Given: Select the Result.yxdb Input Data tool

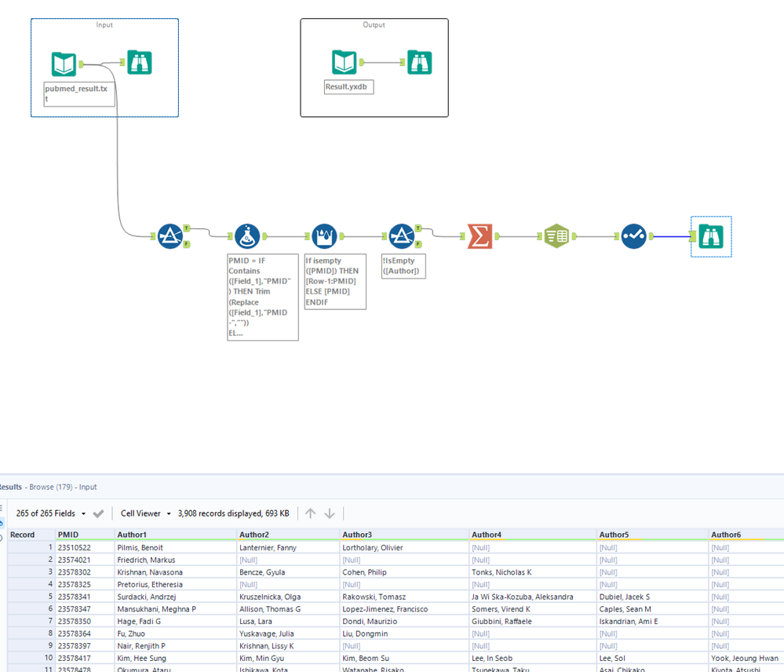Looking at the screenshot, I should 344,63.
